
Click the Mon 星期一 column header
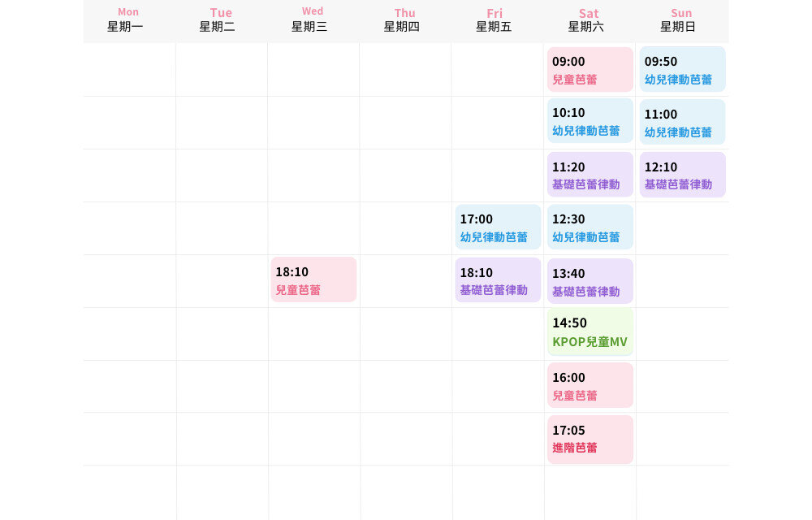128,20
